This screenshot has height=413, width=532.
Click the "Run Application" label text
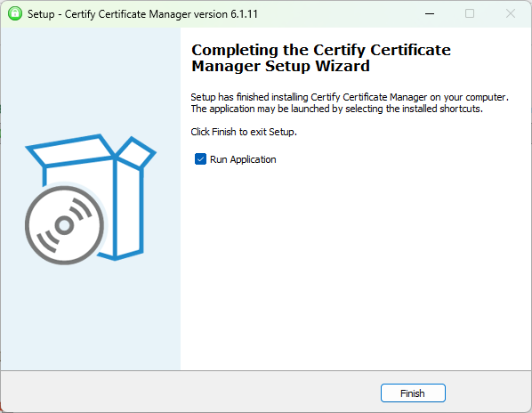(x=243, y=159)
